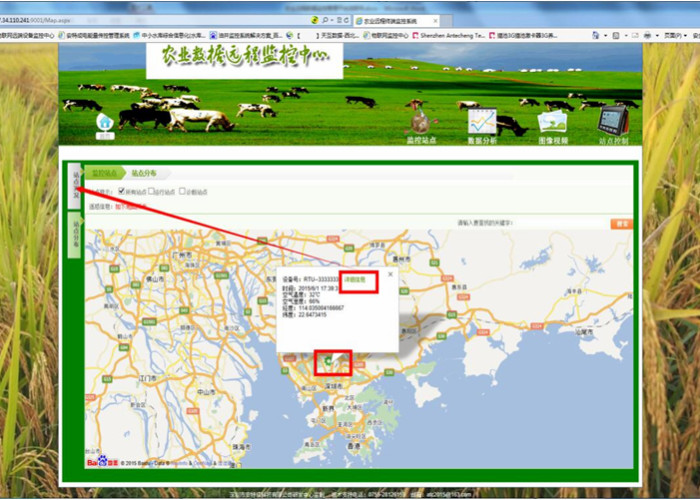
Task: Enable the 诊断站点 checkbox
Action: (182, 191)
